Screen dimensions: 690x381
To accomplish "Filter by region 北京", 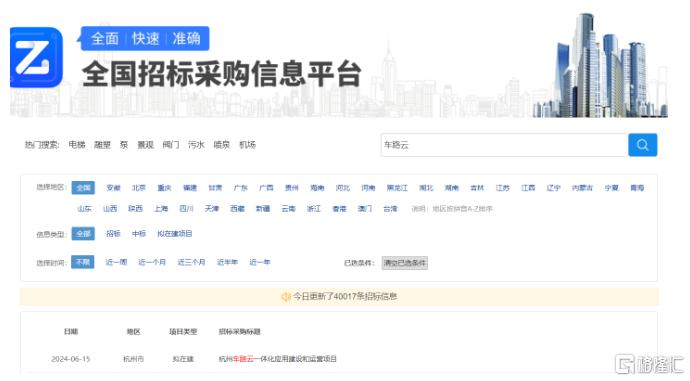I will click(x=139, y=188).
